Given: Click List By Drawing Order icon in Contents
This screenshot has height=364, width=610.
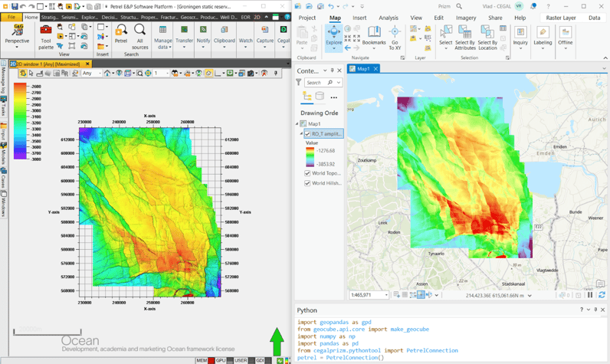Looking at the screenshot, I should pyautogui.click(x=307, y=96).
